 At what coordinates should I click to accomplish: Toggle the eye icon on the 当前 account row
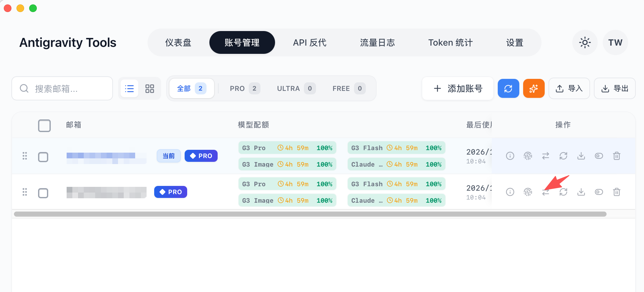[x=599, y=156]
